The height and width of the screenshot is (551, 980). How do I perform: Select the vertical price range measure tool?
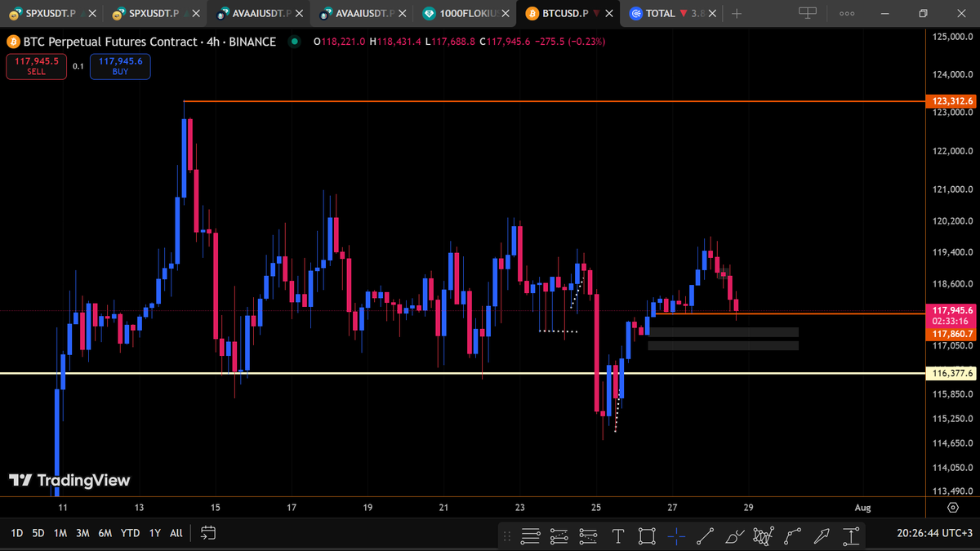point(851,536)
